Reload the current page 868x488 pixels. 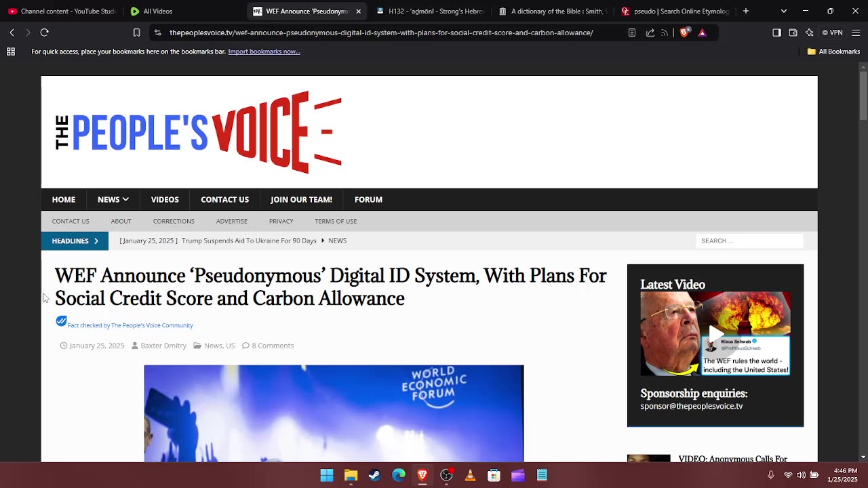(x=44, y=33)
